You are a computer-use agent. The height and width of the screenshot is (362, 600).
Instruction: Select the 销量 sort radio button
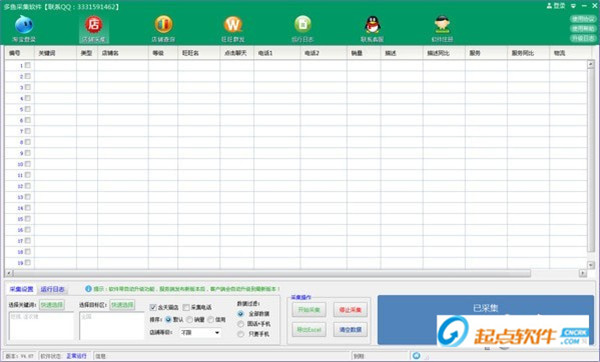pyautogui.click(x=189, y=320)
